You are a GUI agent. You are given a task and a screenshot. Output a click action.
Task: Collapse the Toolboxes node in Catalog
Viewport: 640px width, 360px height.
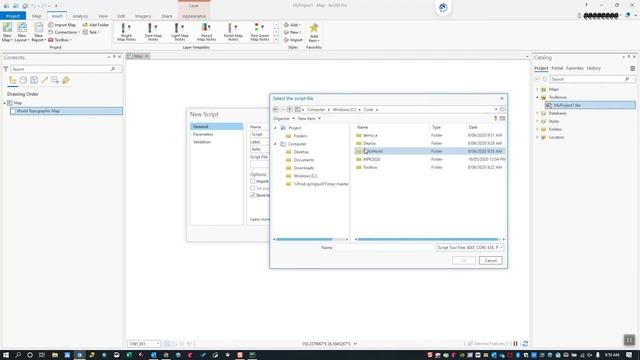coord(538,97)
